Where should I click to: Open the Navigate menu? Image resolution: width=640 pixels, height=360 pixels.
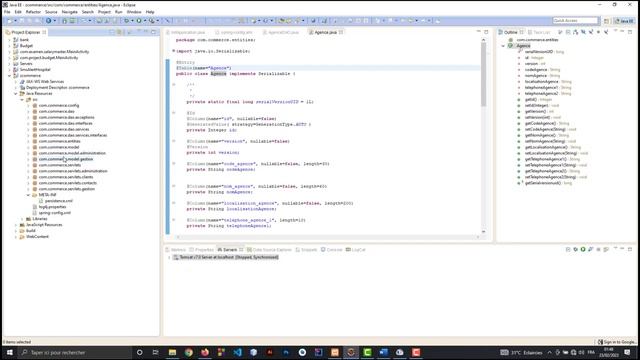point(69,12)
